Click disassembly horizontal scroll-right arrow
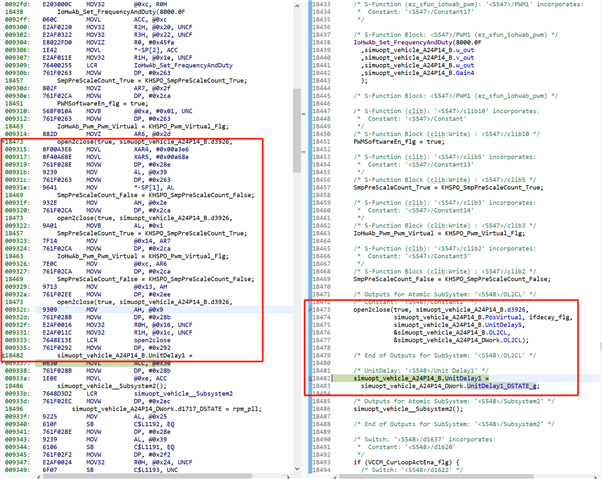The width and height of the screenshot is (602, 479). click(289, 476)
